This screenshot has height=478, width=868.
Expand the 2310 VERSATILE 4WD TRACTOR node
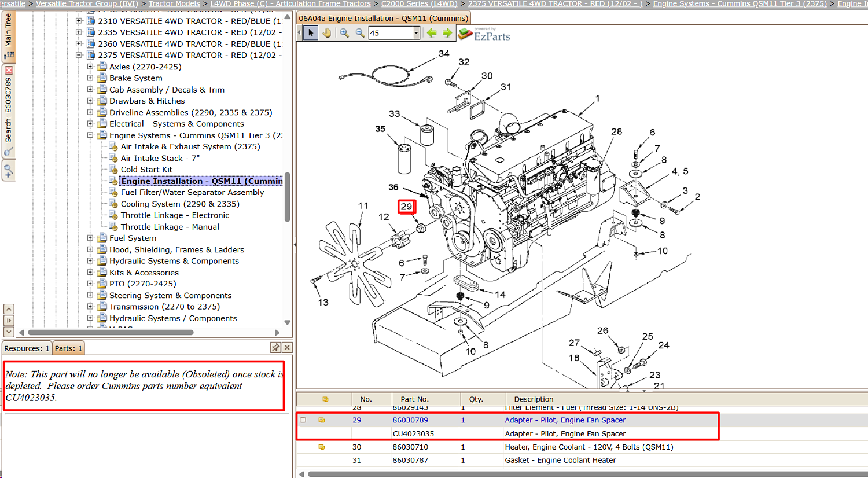click(79, 21)
